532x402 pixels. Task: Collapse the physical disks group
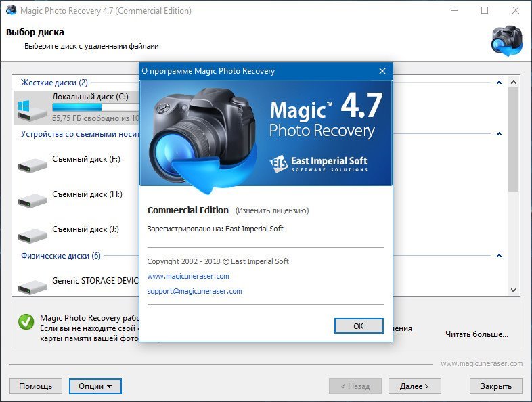(x=499, y=256)
